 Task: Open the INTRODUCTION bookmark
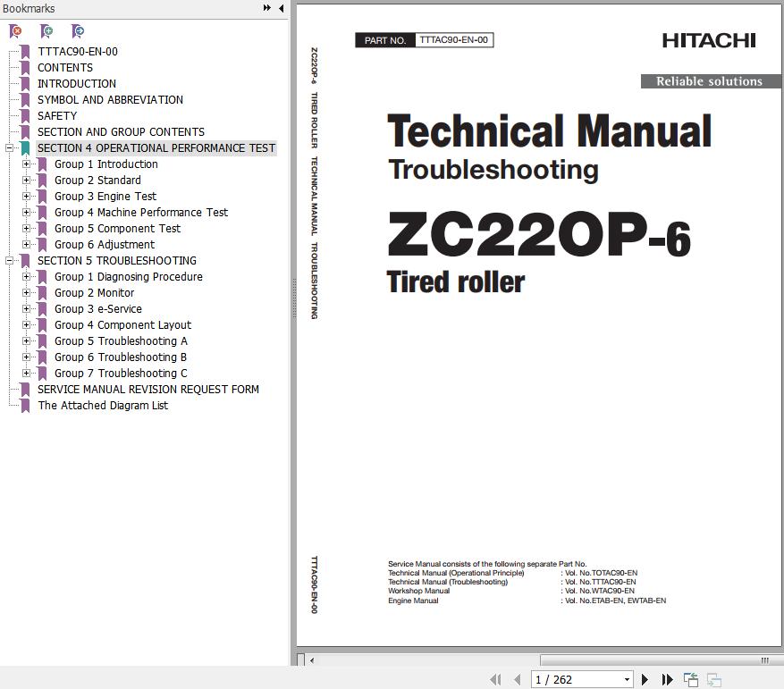77,83
